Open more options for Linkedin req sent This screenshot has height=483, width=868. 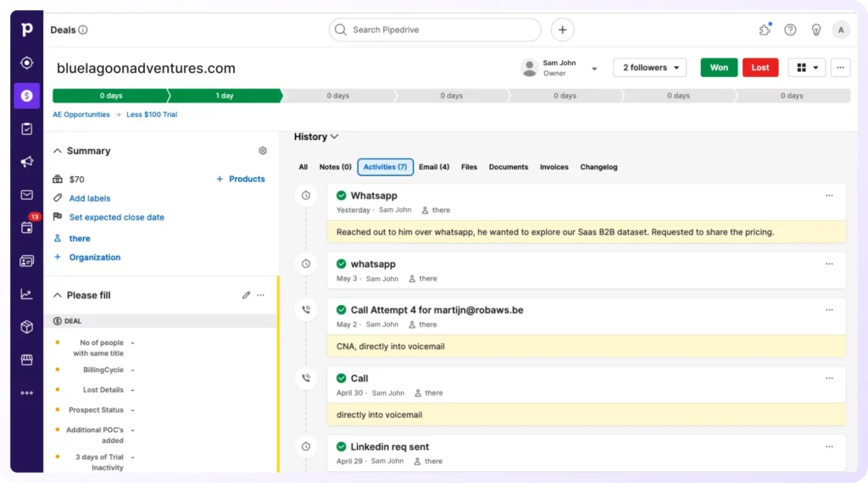pyautogui.click(x=829, y=447)
